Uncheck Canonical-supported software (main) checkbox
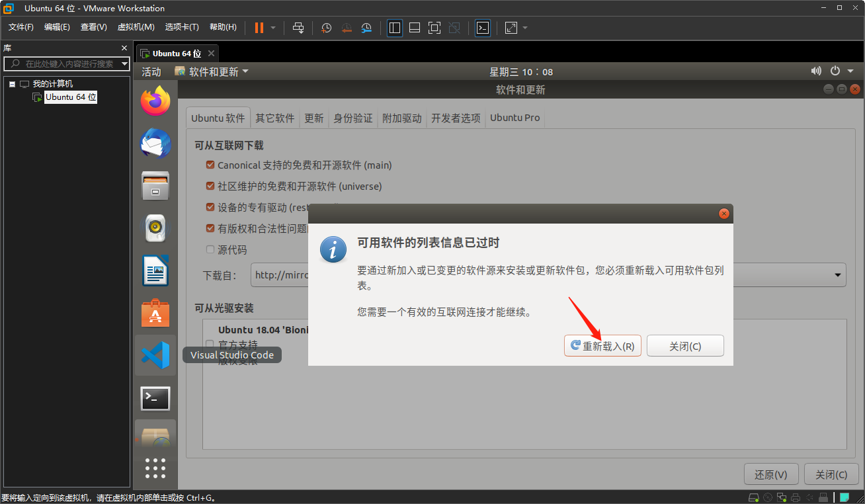 [x=210, y=165]
